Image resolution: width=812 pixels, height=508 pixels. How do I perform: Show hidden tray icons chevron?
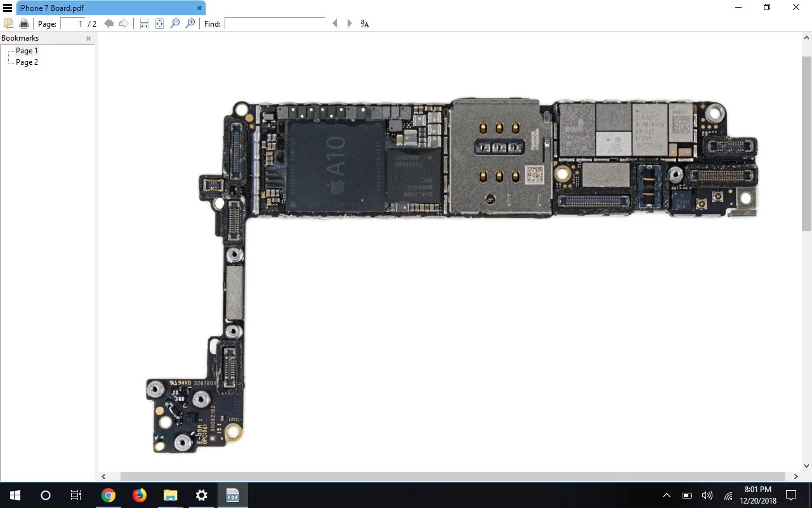coord(666,495)
